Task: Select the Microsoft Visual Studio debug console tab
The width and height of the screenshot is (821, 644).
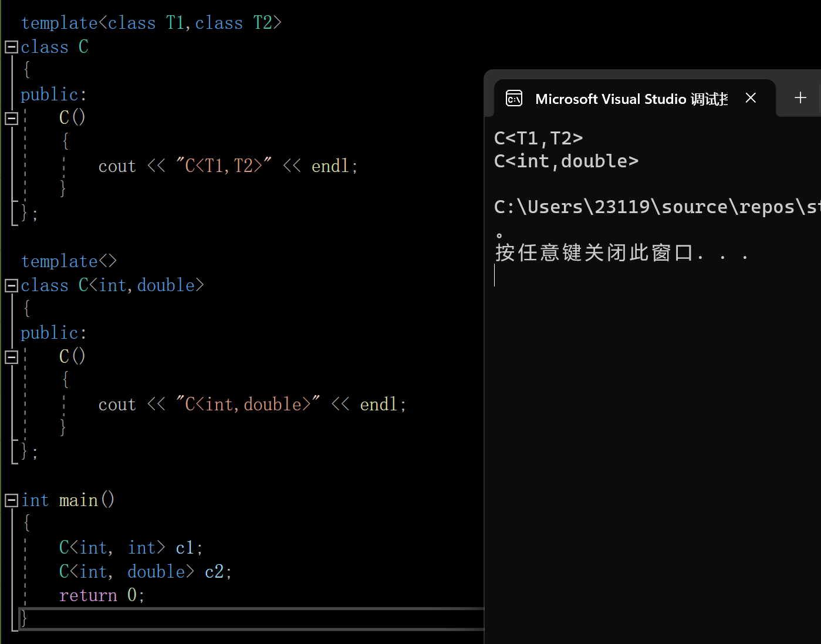Action: pyautogui.click(x=634, y=98)
